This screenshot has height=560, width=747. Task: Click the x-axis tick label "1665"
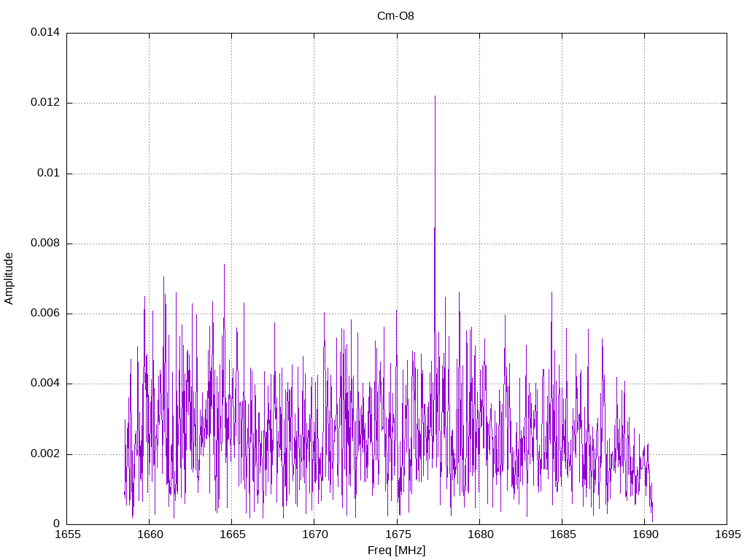click(233, 534)
